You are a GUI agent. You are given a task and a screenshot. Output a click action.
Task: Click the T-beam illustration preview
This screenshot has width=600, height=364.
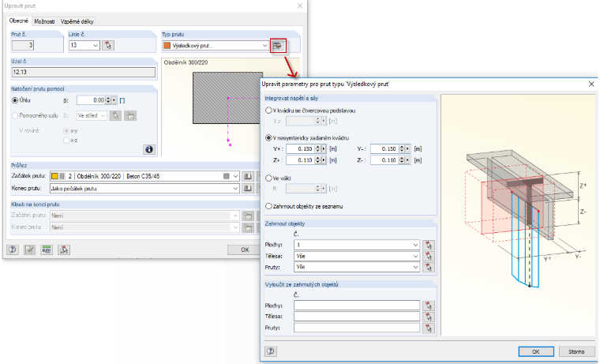(x=519, y=215)
